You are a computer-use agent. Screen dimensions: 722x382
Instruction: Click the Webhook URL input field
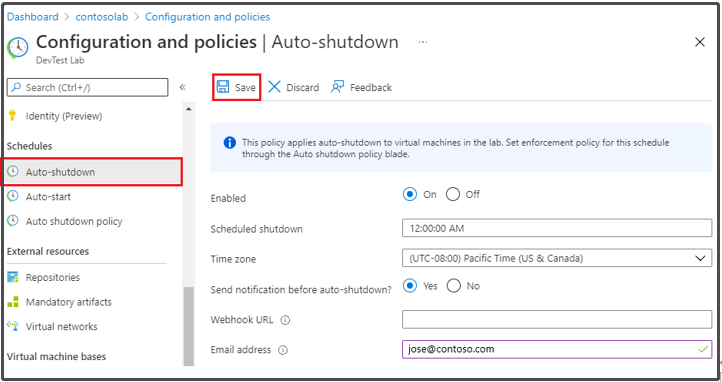pos(557,319)
